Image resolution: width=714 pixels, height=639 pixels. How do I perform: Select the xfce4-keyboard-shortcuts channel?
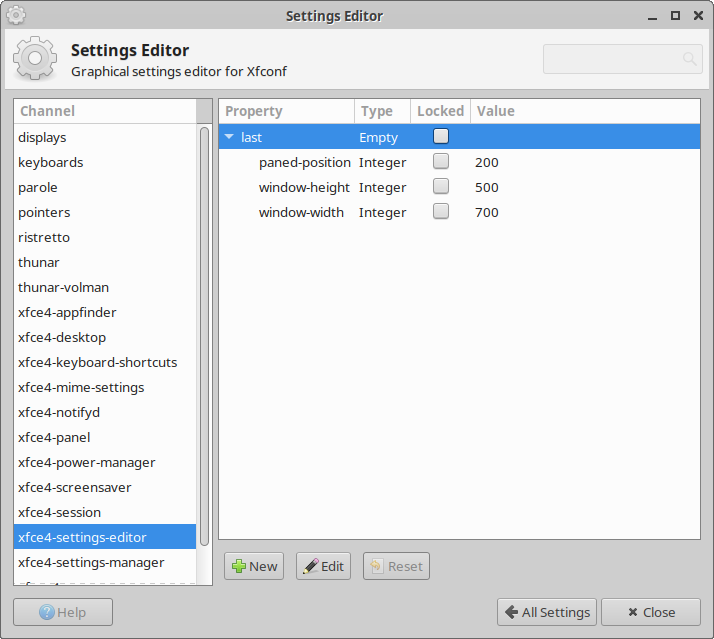pyautogui.click(x=97, y=362)
